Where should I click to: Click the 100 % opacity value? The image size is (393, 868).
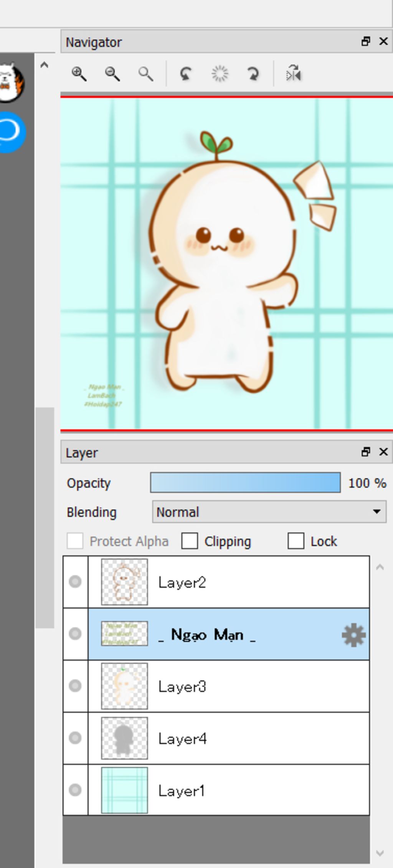[367, 483]
